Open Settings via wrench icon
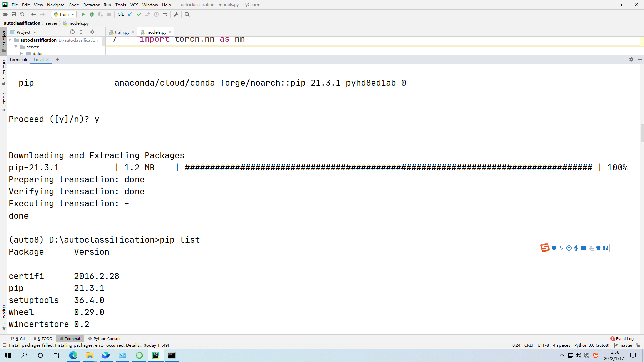This screenshot has width=644, height=362. pyautogui.click(x=176, y=14)
